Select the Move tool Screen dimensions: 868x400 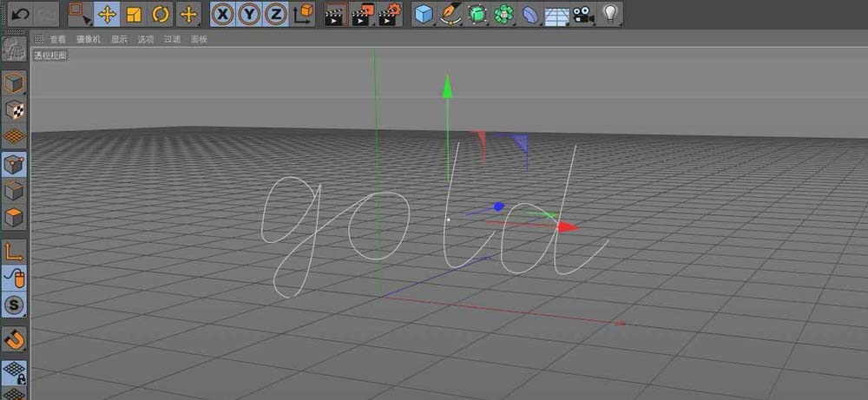tap(106, 14)
